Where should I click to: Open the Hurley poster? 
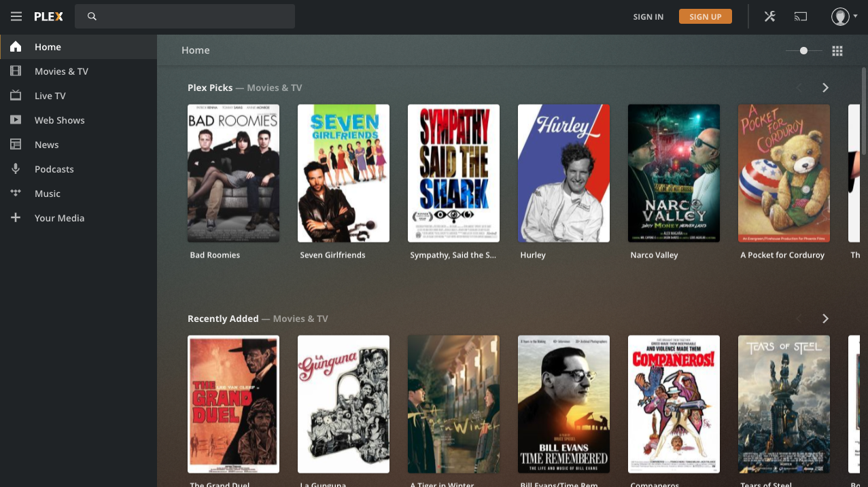click(563, 173)
